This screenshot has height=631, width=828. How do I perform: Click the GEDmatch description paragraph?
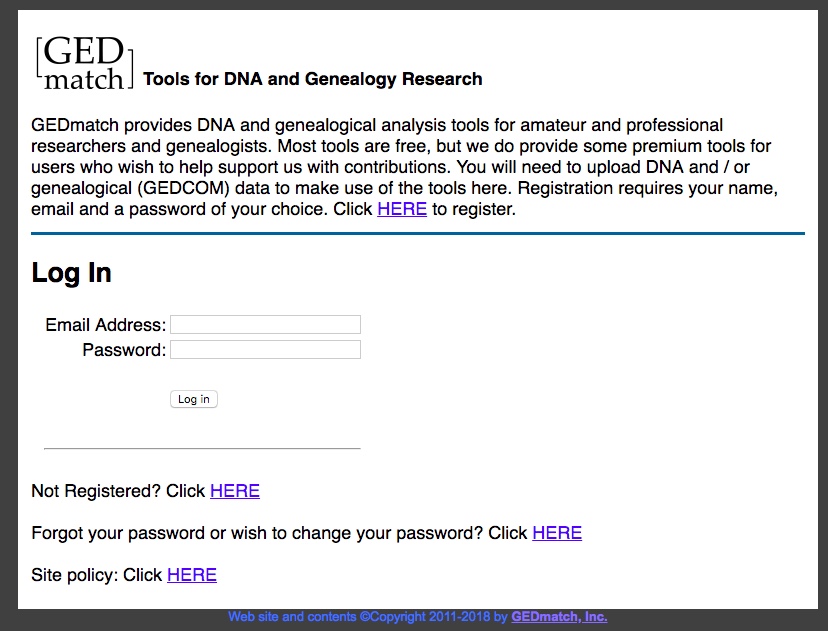pyautogui.click(x=404, y=167)
